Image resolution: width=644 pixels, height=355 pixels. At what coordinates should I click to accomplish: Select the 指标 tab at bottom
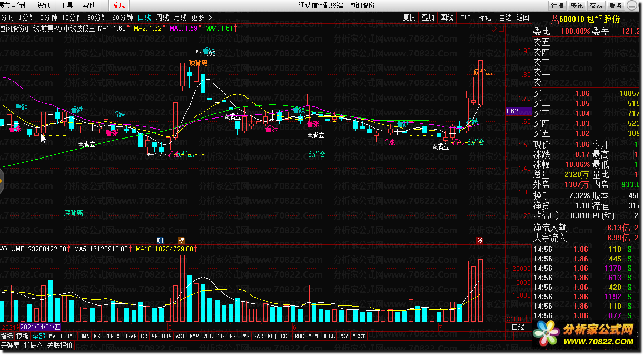click(x=7, y=336)
